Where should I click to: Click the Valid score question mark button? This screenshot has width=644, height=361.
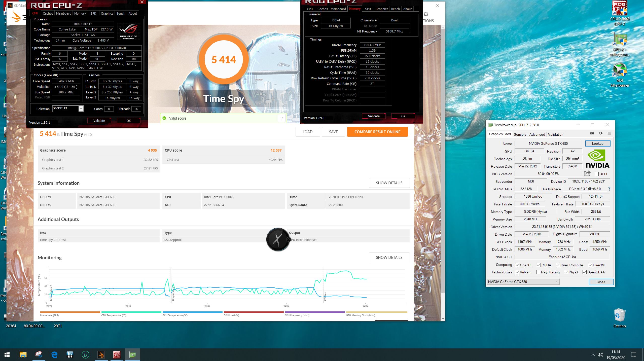point(282,118)
